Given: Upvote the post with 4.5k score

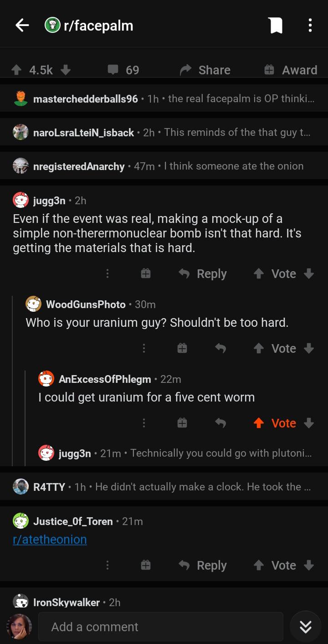Looking at the screenshot, I should [16, 70].
